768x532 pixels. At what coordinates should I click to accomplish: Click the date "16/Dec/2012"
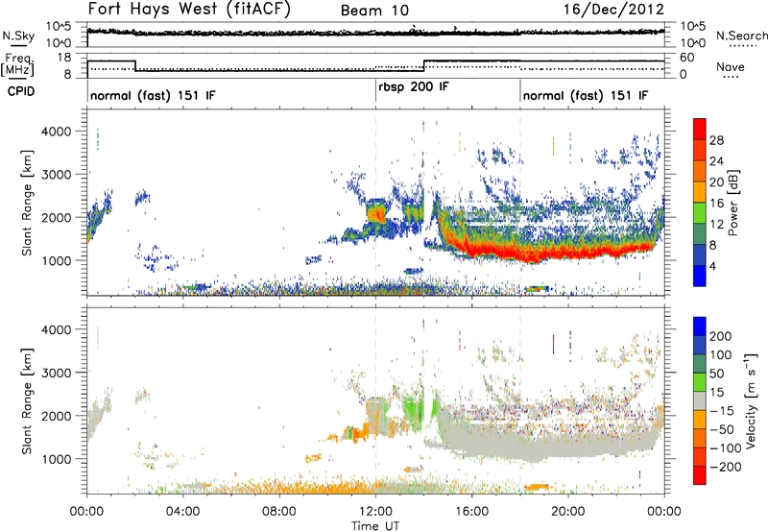(613, 10)
